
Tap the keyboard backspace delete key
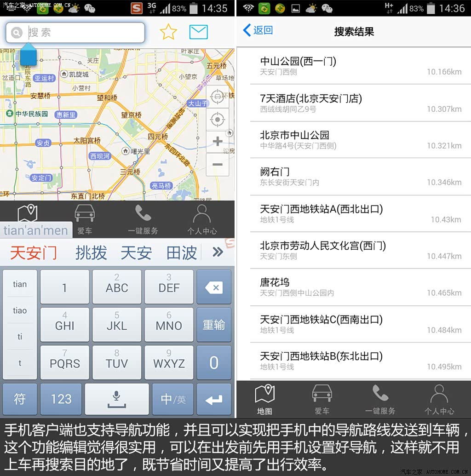214,287
